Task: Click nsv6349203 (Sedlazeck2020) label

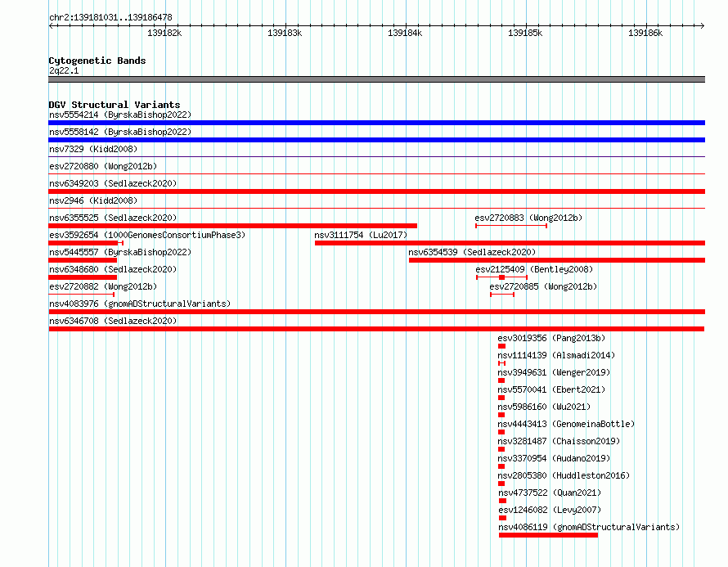Action: click(113, 183)
